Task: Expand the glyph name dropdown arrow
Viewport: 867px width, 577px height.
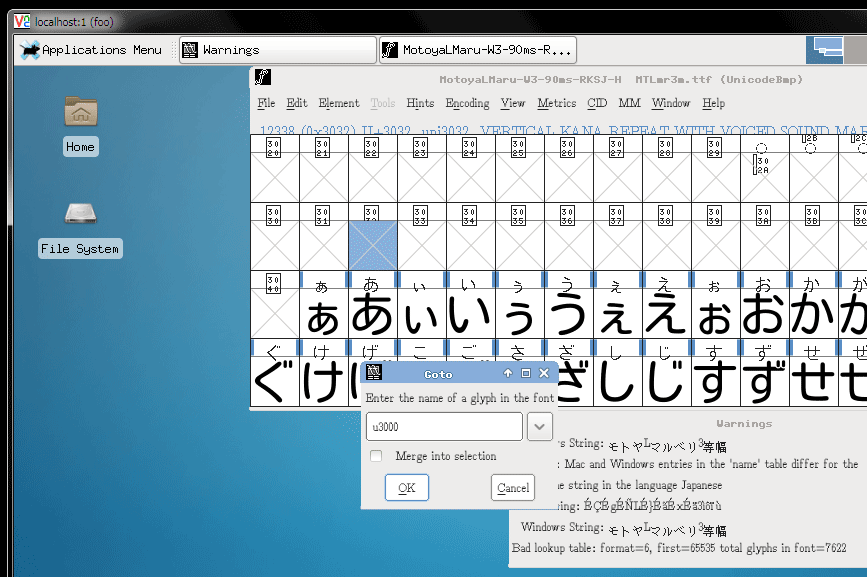Action: click(x=540, y=427)
